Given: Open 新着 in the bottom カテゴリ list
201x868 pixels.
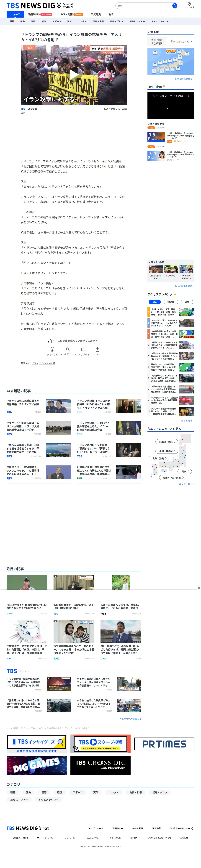Looking at the screenshot, I should click(13, 792).
